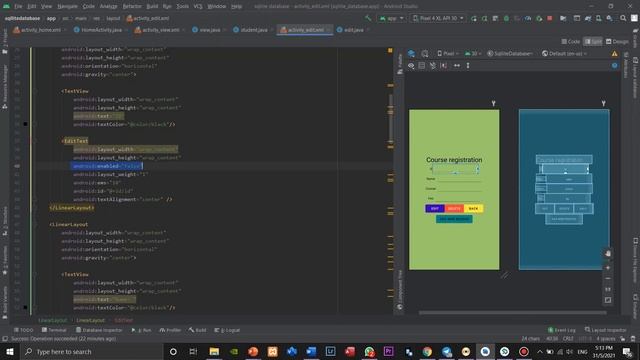Image resolution: width=640 pixels, height=360 pixels.
Task: Open the SqliteDatabase theme dropdown
Action: pyautogui.click(x=510, y=53)
